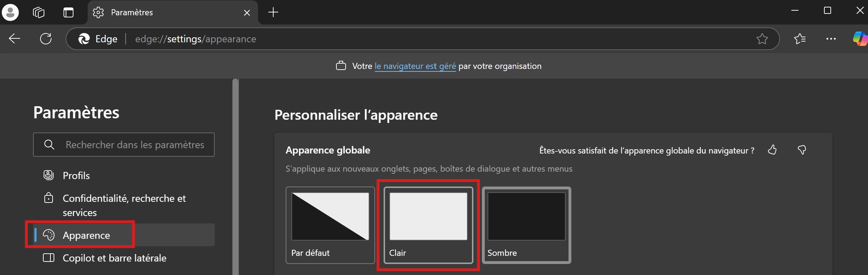The image size is (868, 275).
Task: Open the 'le navigateur est géré' link
Action: click(415, 66)
